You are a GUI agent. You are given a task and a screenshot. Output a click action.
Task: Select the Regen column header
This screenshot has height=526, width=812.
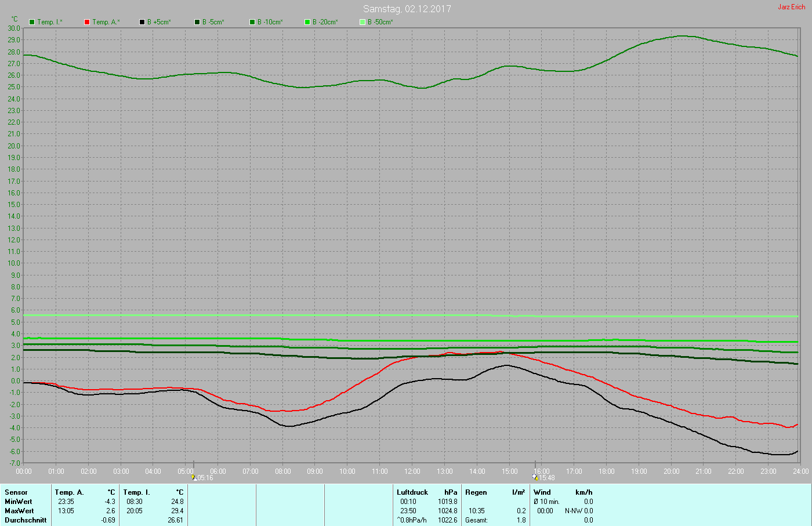coord(476,492)
